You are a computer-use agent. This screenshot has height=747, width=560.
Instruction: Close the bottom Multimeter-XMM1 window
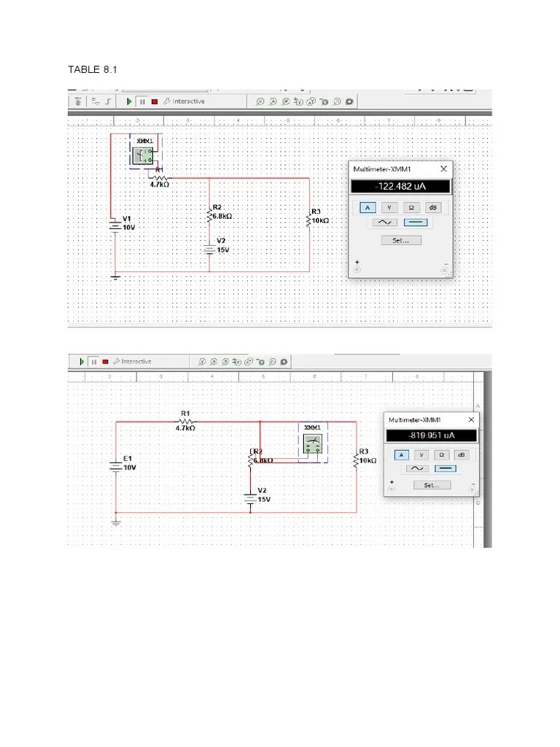(x=471, y=419)
